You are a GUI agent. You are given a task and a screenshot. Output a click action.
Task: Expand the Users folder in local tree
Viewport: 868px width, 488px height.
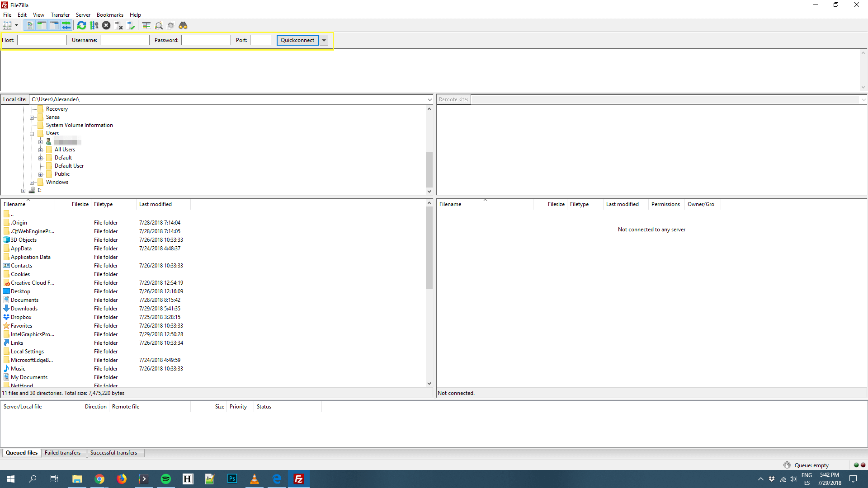pos(31,133)
